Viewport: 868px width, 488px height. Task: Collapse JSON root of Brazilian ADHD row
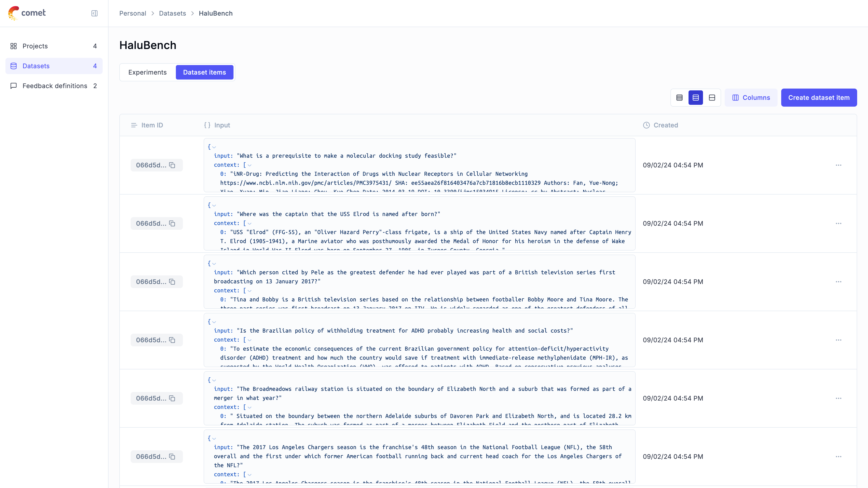214,322
